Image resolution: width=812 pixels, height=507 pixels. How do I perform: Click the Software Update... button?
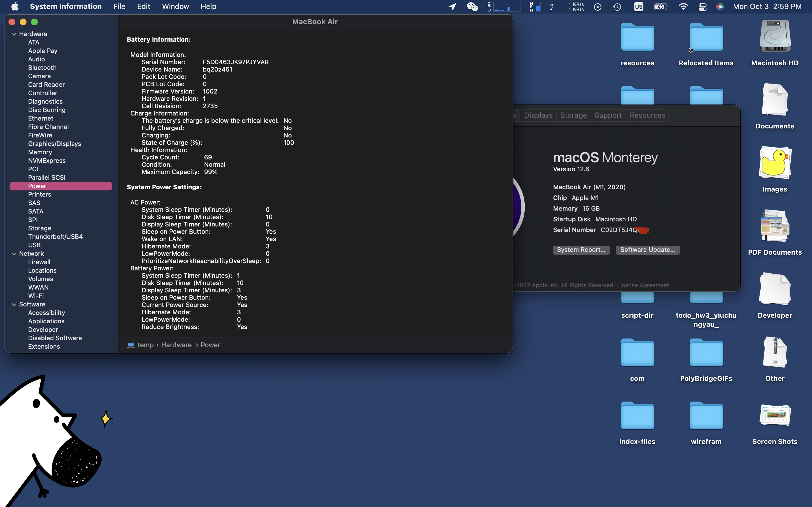pyautogui.click(x=647, y=250)
